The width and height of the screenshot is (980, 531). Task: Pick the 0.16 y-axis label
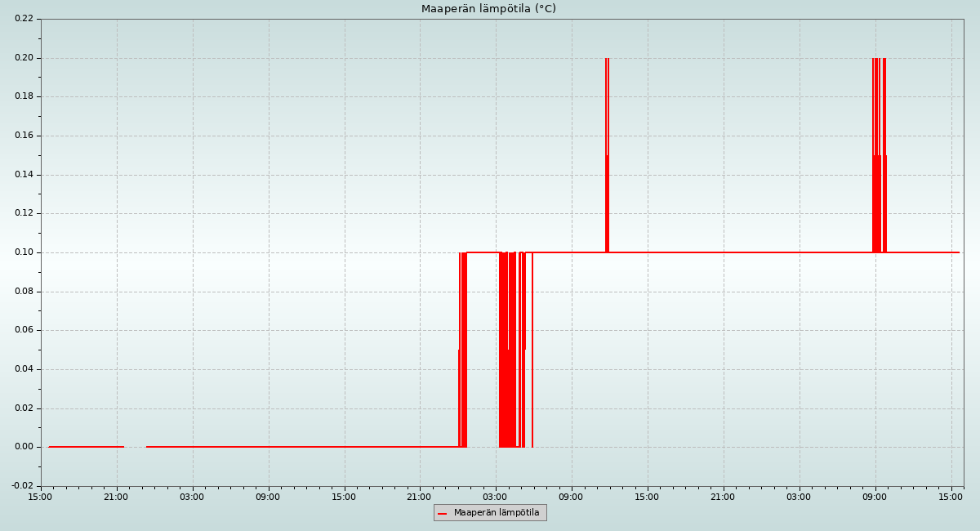pyautogui.click(x=24, y=136)
